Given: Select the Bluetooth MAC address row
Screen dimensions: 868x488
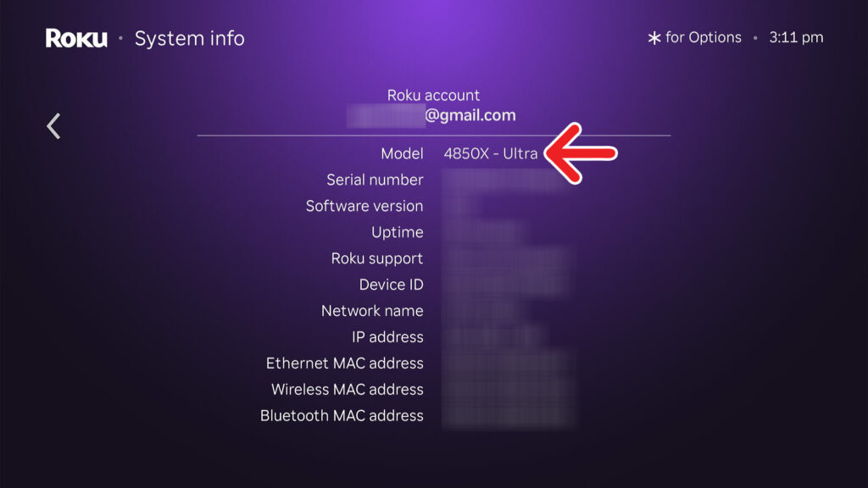Looking at the screenshot, I should point(342,415).
